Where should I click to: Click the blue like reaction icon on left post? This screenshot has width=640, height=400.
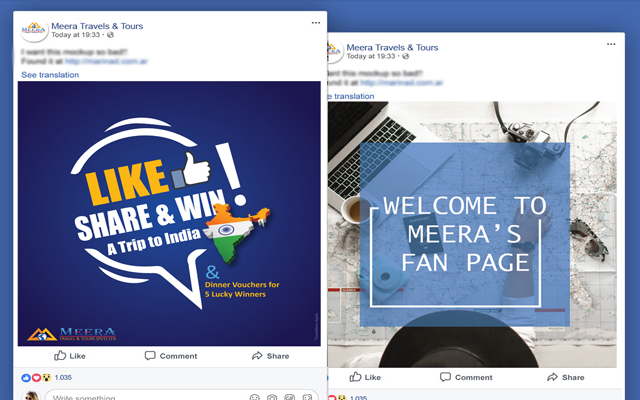(x=26, y=378)
